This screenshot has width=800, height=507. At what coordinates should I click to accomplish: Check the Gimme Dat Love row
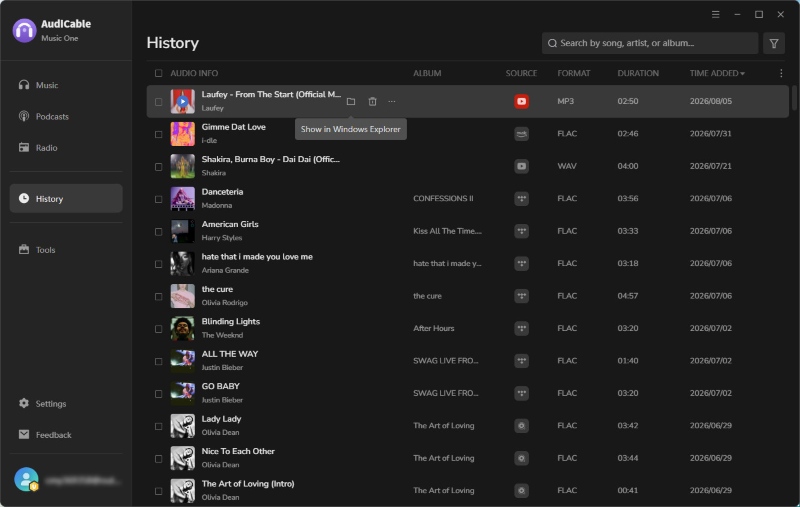point(159,135)
